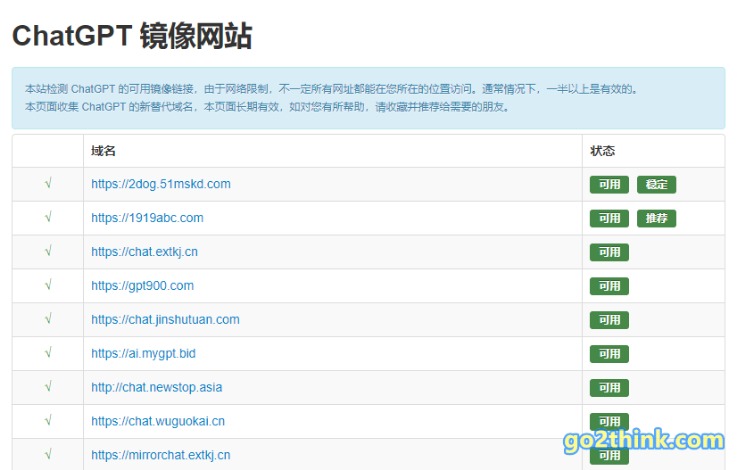
Task: Click 可用 badge for chat.newstop.asia
Action: tap(609, 388)
